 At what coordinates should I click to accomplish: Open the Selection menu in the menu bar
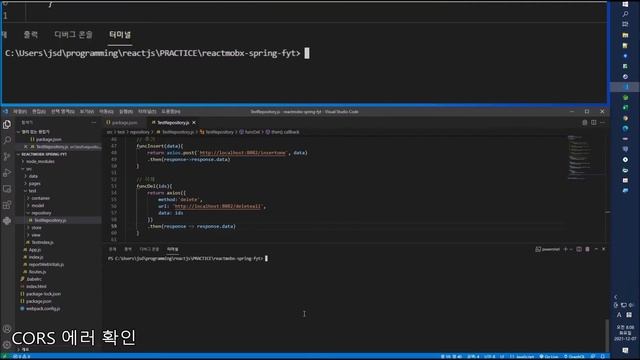tap(62, 111)
